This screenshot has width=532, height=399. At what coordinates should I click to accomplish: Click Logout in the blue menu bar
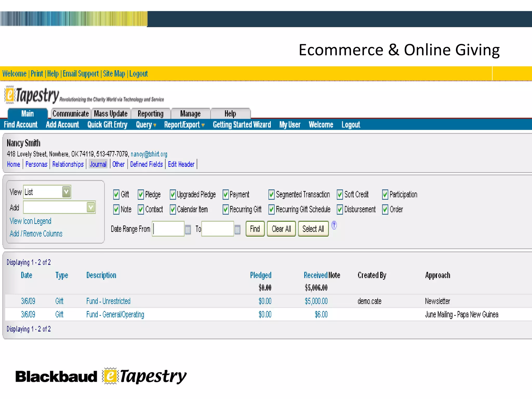(351, 125)
